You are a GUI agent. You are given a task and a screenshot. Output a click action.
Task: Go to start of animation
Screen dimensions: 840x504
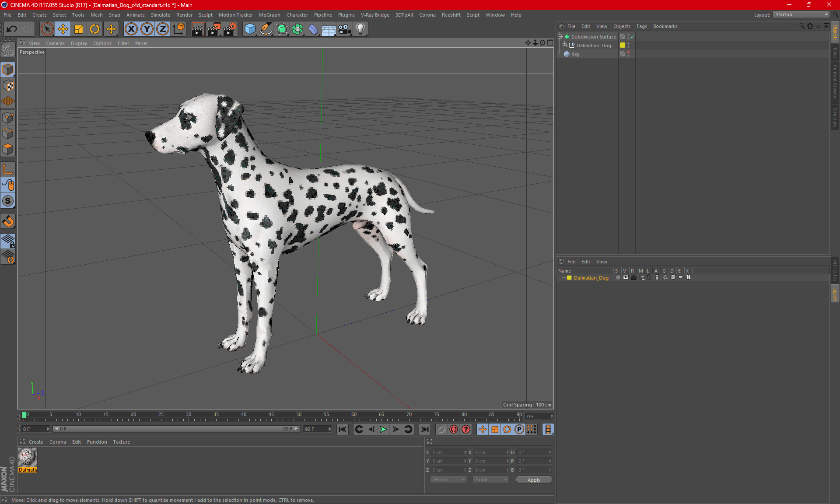point(343,429)
